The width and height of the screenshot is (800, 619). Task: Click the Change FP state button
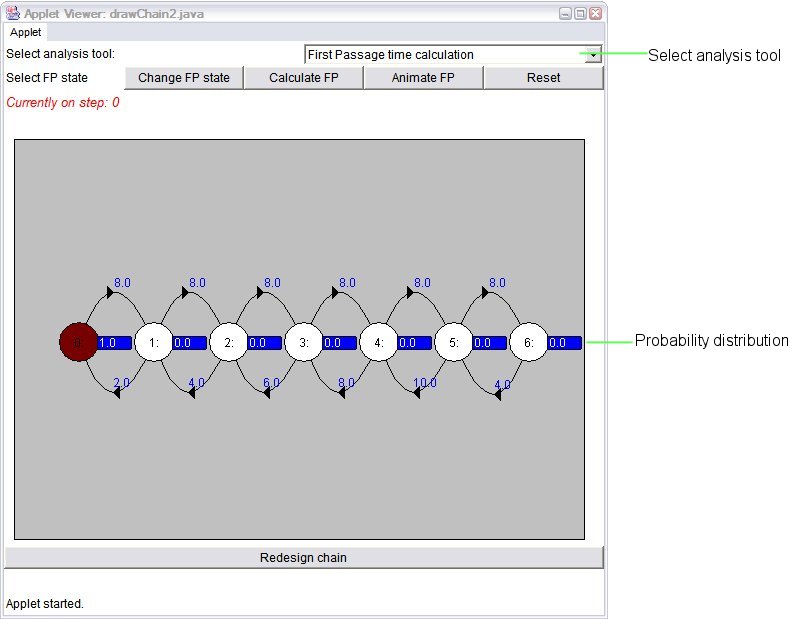(x=184, y=78)
